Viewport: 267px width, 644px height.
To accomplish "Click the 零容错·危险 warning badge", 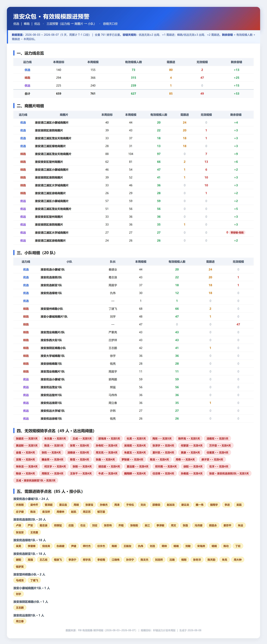I will point(237,233).
